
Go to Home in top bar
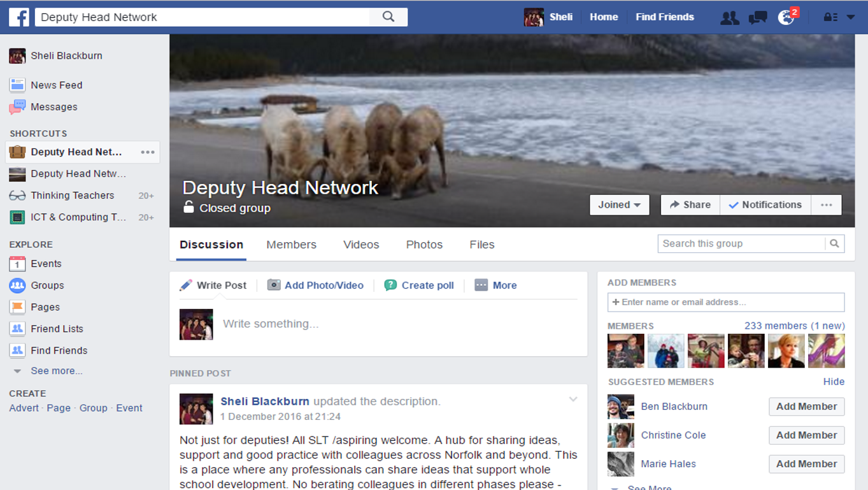pyautogui.click(x=604, y=17)
